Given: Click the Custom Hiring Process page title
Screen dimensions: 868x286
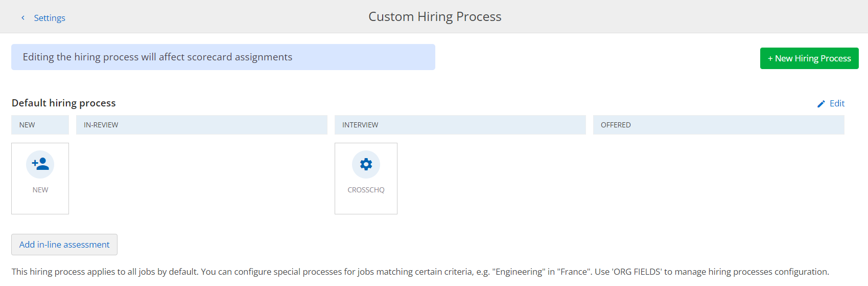Looking at the screenshot, I should pos(435,16).
